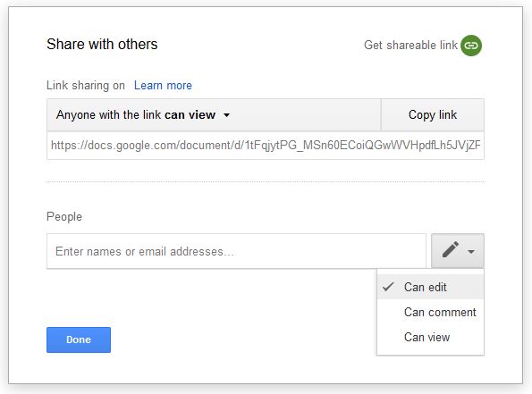The image size is (532, 394).
Task: Click the shareable document URL field
Action: coord(266,146)
